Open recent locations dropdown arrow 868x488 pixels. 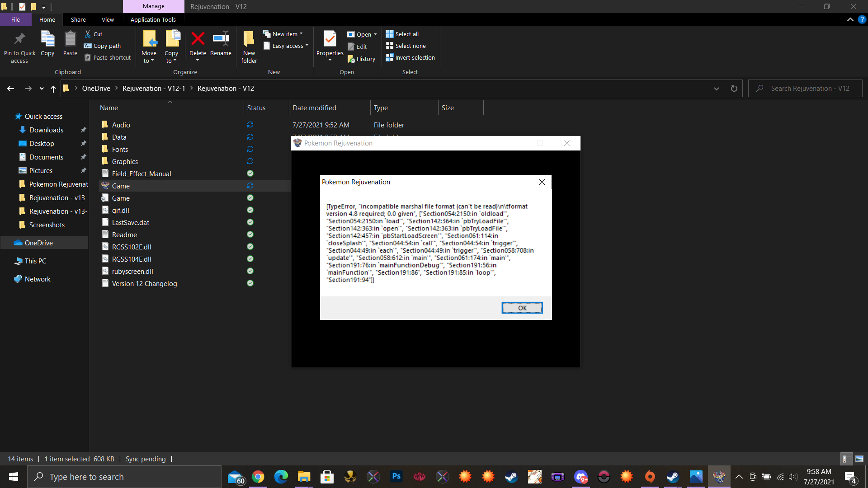pyautogui.click(x=42, y=89)
